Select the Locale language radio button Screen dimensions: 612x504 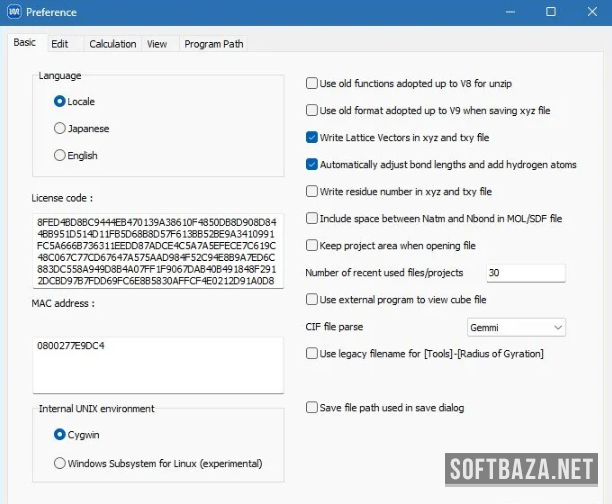point(61,101)
